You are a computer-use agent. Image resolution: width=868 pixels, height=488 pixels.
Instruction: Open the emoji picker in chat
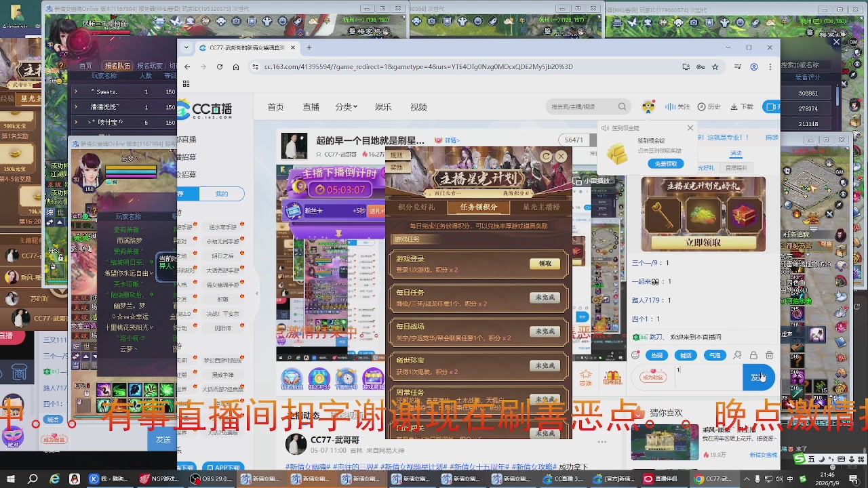tap(635, 355)
